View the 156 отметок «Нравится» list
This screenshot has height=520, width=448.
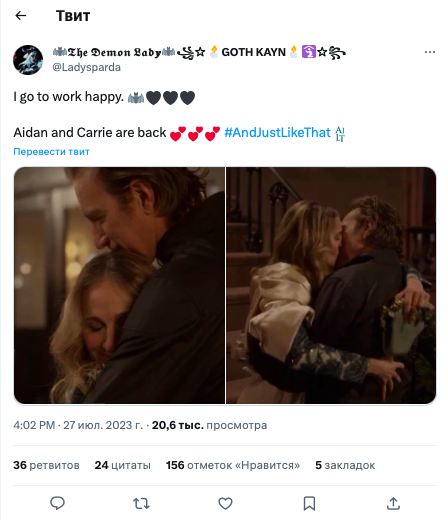tap(233, 465)
